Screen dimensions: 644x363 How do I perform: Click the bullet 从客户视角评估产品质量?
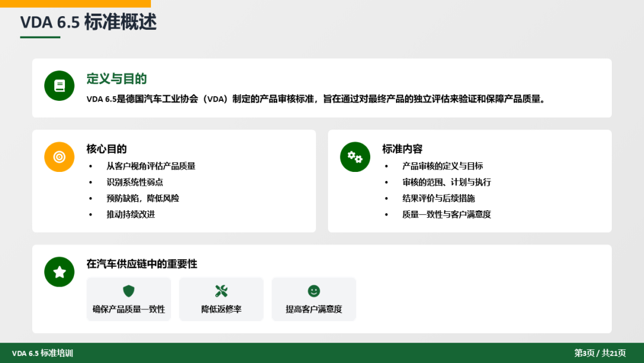pos(151,166)
